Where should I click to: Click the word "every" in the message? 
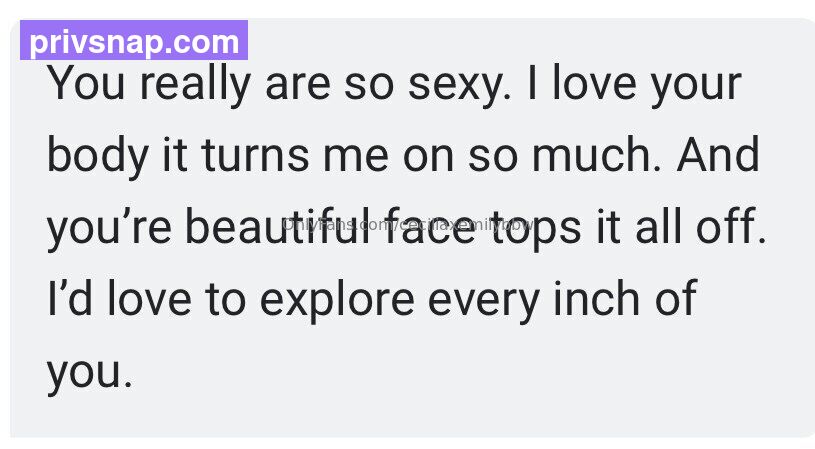pos(483,301)
